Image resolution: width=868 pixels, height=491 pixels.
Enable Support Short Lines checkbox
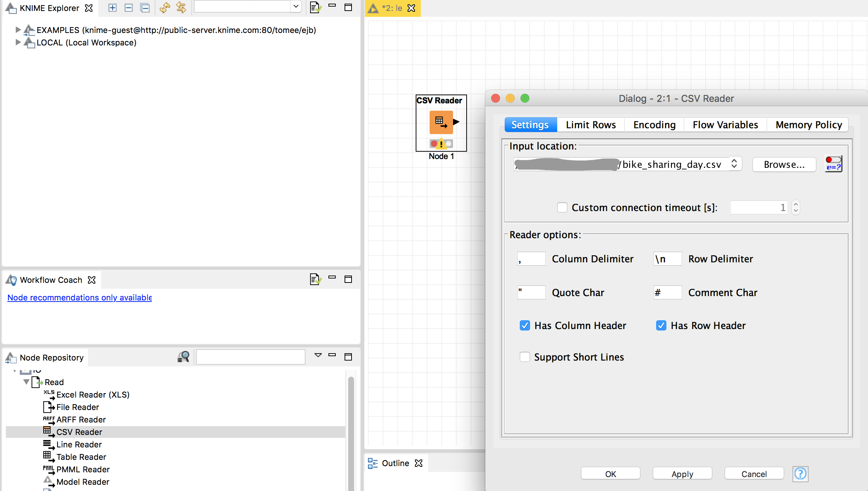pos(525,357)
